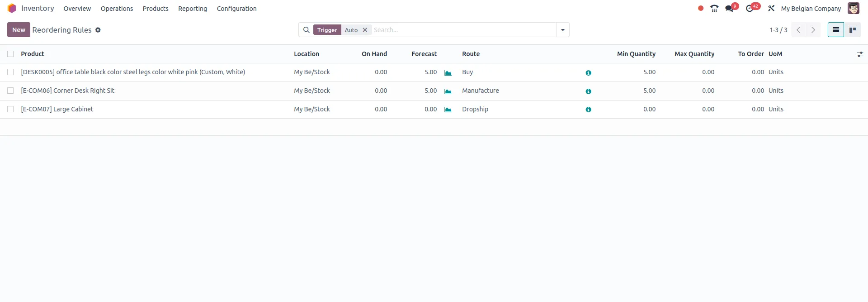Sort by the On Hand column header
Image resolution: width=868 pixels, height=302 pixels.
pos(374,54)
